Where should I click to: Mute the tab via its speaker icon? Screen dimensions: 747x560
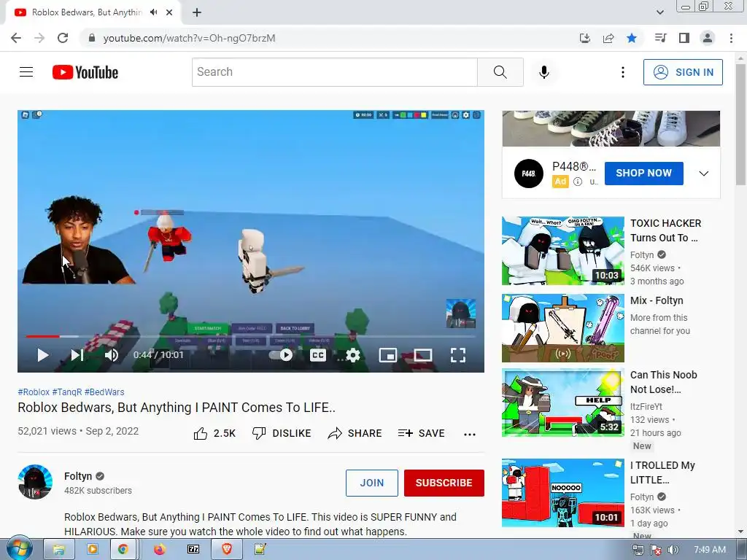pyautogui.click(x=153, y=12)
